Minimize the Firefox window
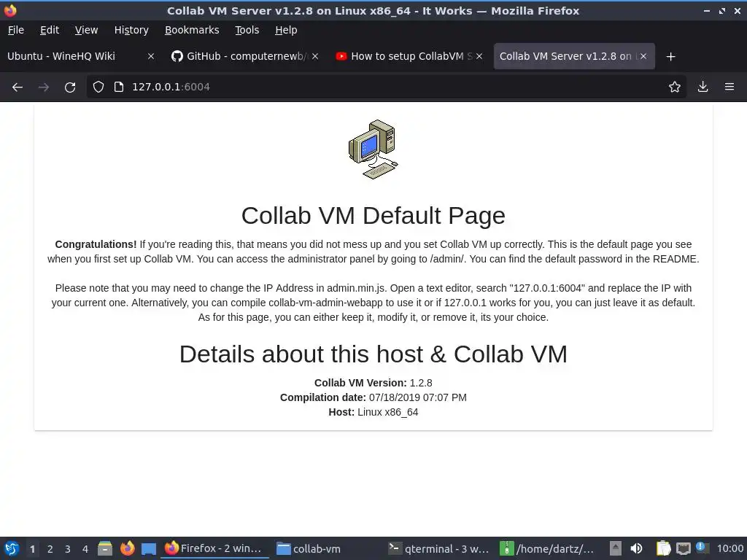Viewport: 747px width, 560px height. [x=707, y=10]
